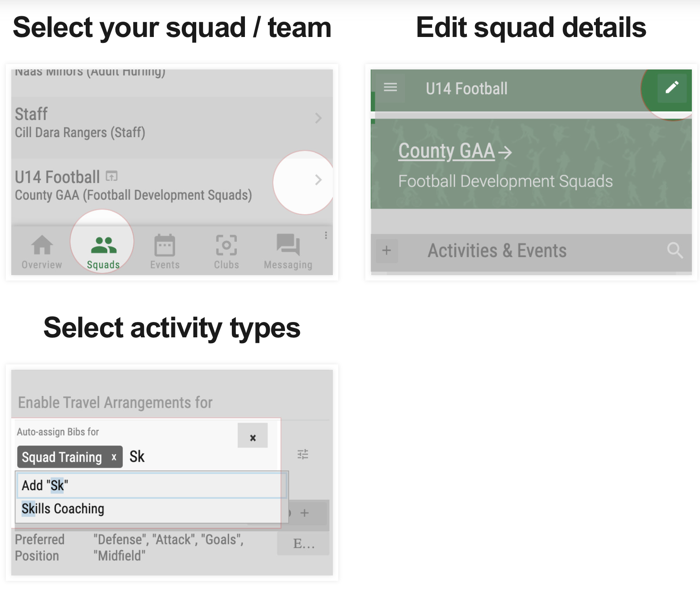
Task: Open the three-dot overflow menu
Action: point(326,235)
